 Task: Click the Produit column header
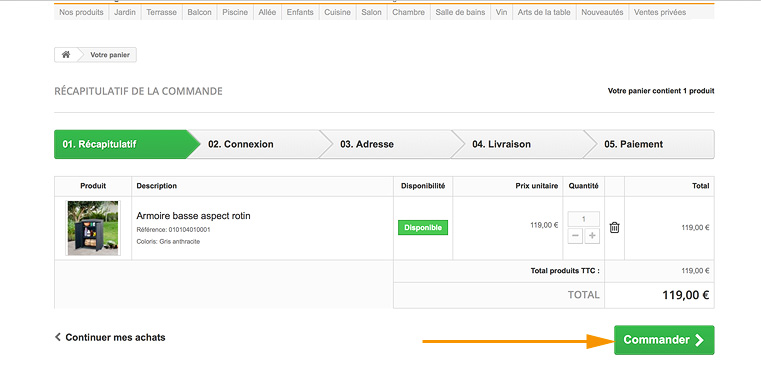[x=93, y=186]
